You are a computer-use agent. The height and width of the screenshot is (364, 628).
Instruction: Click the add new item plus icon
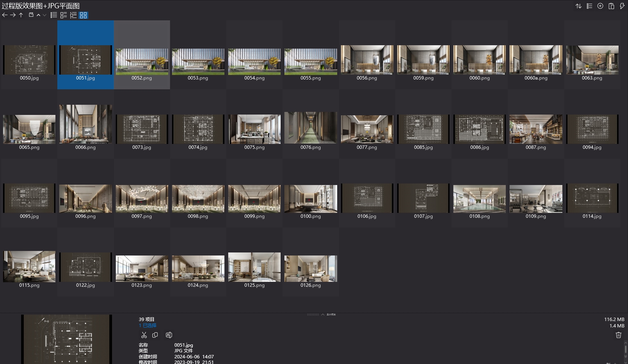tap(600, 6)
